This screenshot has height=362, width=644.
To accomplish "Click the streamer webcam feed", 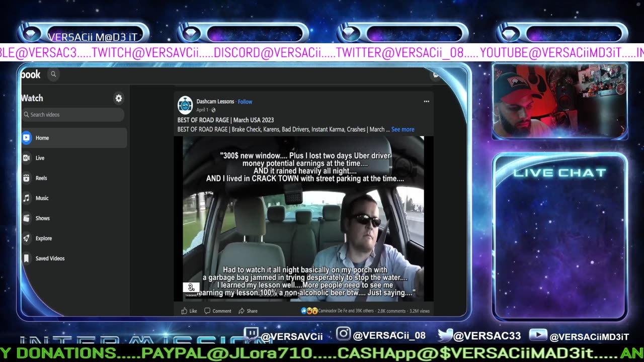I will point(560,101).
